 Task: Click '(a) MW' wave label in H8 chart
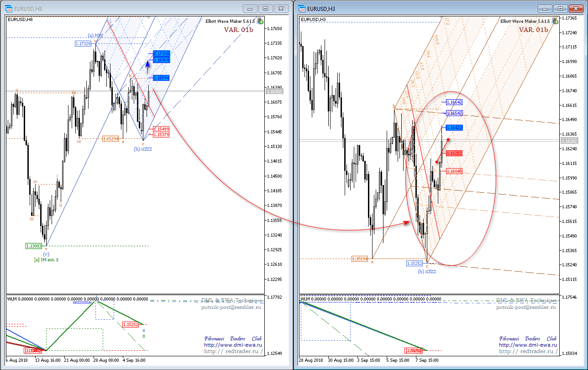click(x=95, y=36)
